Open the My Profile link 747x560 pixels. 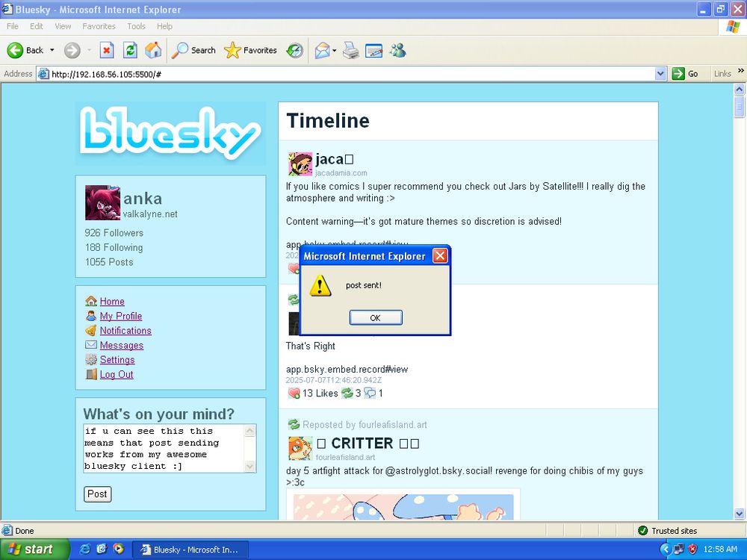pos(120,316)
